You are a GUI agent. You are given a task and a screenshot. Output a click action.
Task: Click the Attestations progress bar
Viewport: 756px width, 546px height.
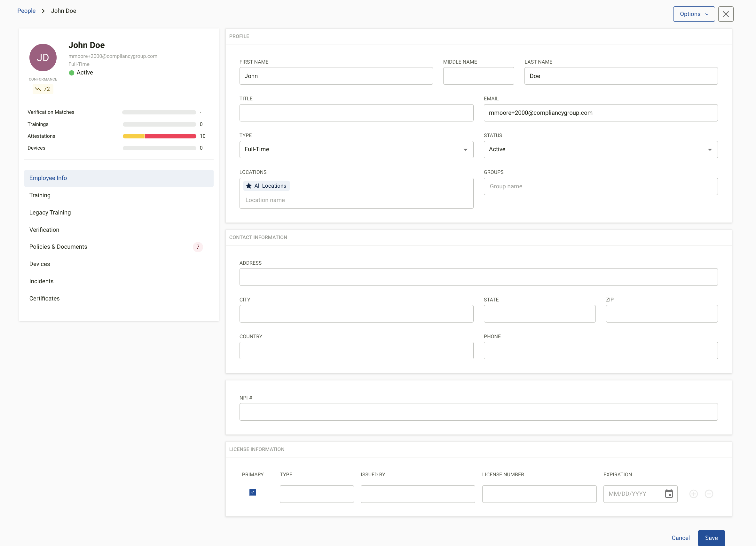pyautogui.click(x=159, y=136)
